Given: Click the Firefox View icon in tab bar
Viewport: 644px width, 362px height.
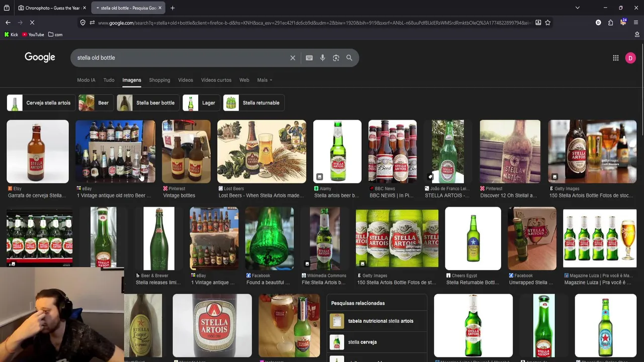Looking at the screenshot, I should [7, 8].
